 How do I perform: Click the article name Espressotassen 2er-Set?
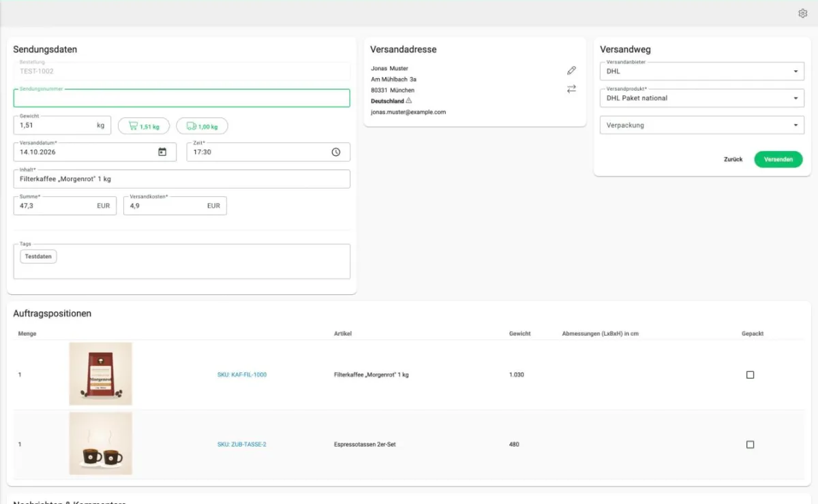click(365, 445)
